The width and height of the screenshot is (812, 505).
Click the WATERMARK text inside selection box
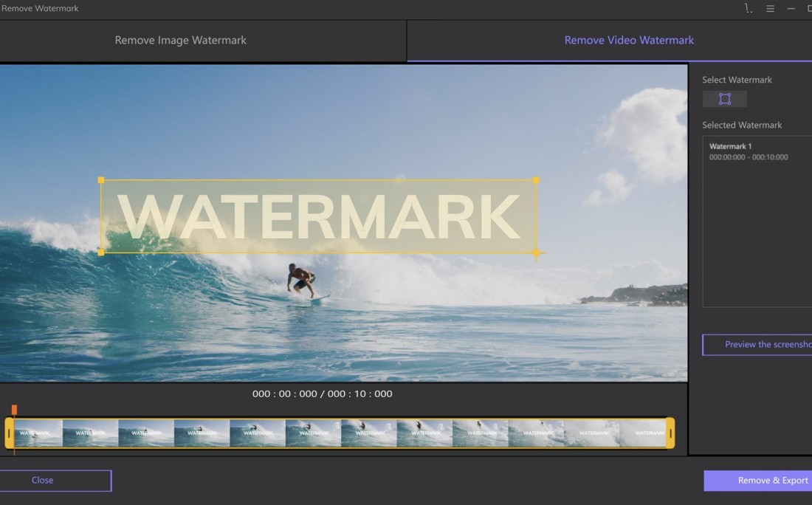tap(319, 217)
